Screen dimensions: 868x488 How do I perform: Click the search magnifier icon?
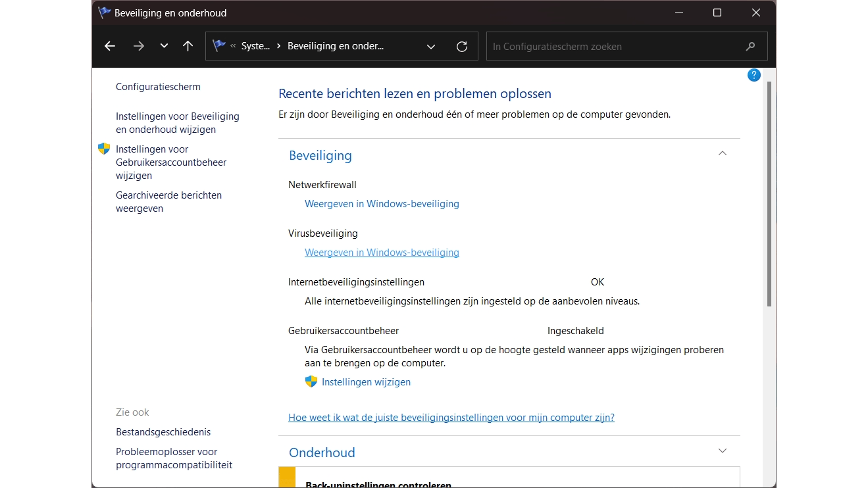[x=750, y=47]
